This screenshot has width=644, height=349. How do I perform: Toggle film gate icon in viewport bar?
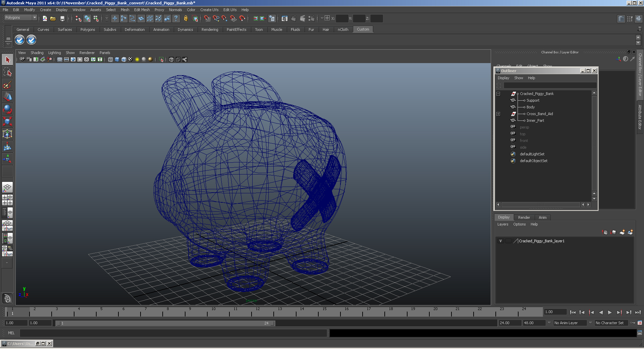pyautogui.click(x=66, y=59)
